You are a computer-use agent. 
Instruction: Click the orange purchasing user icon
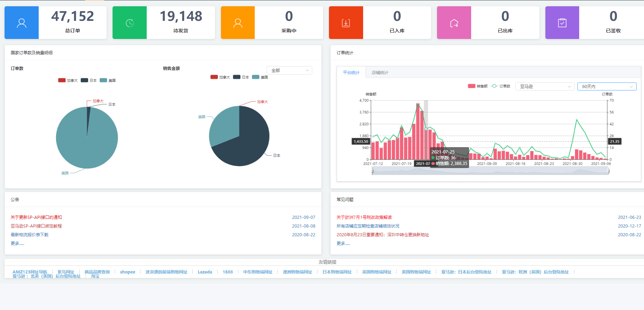(x=238, y=23)
